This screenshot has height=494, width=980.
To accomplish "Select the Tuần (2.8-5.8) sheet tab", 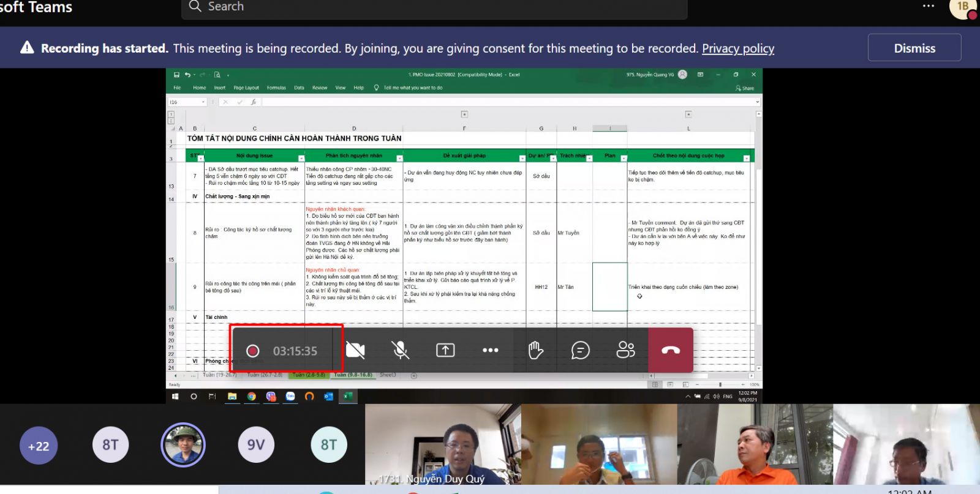I will 309,375.
